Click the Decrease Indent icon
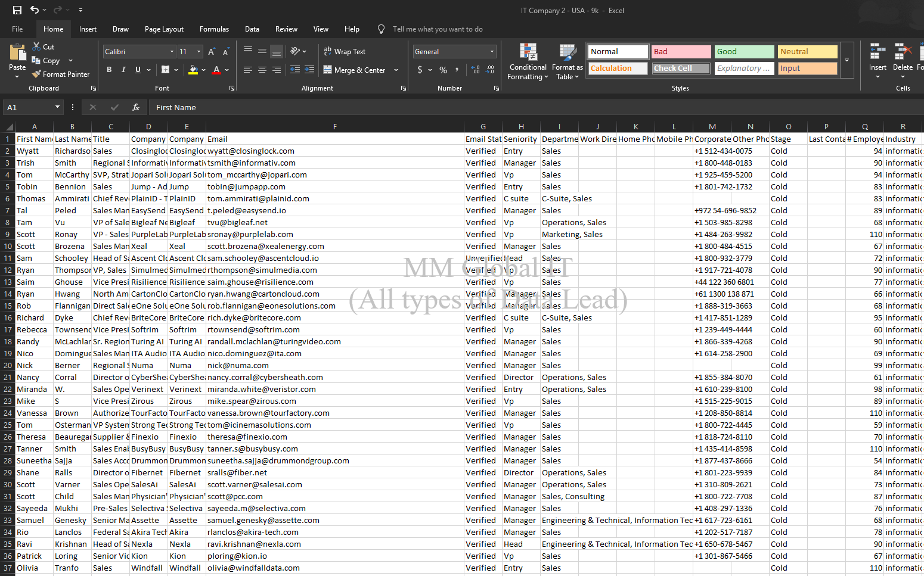 pos(295,70)
